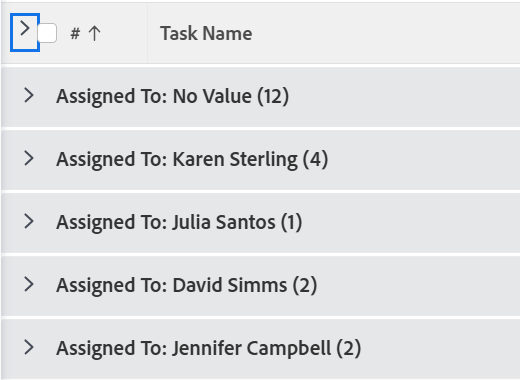
Task: Select the Assigned To: Jennifer Campbell label
Action: coord(209,348)
